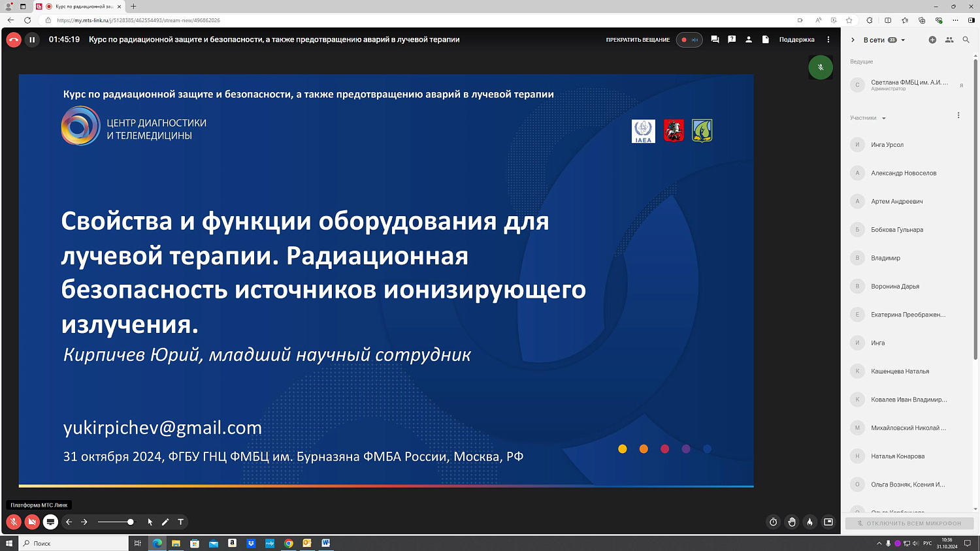Open the questions panel icon
This screenshot has height=551, width=980.
pyautogui.click(x=732, y=40)
